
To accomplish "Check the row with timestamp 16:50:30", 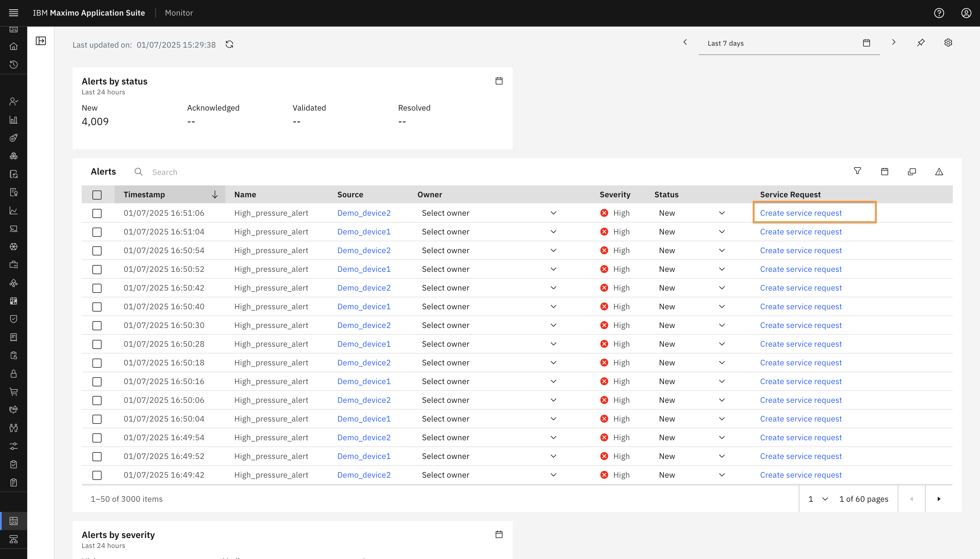I will pyautogui.click(x=97, y=326).
